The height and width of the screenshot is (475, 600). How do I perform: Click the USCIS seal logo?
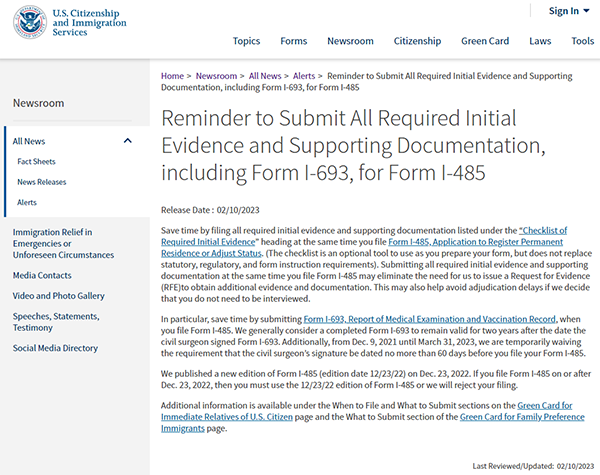(x=29, y=22)
